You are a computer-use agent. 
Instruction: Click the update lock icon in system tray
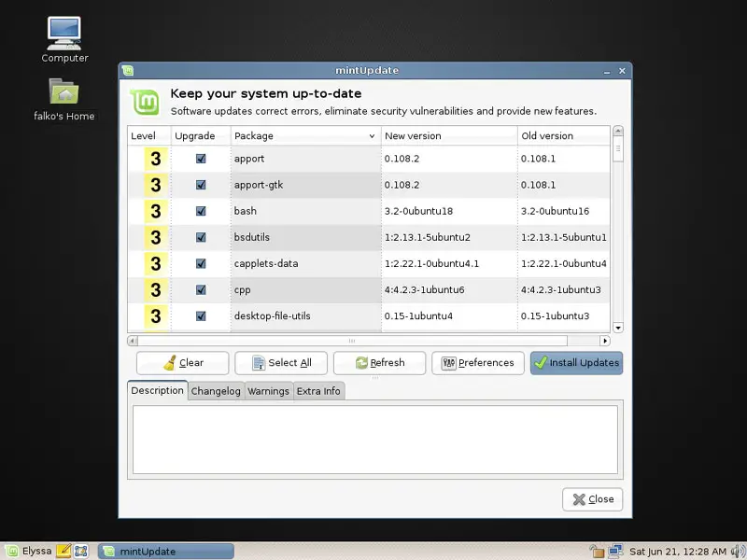click(598, 551)
